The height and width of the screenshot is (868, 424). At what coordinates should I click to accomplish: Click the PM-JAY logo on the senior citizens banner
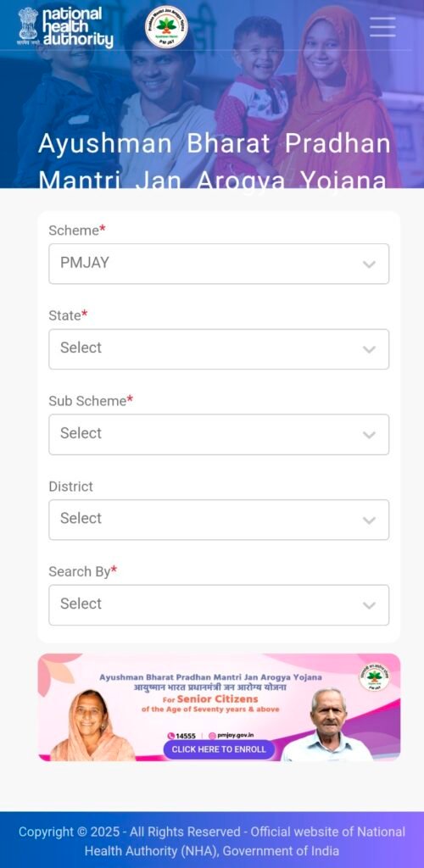(x=374, y=676)
